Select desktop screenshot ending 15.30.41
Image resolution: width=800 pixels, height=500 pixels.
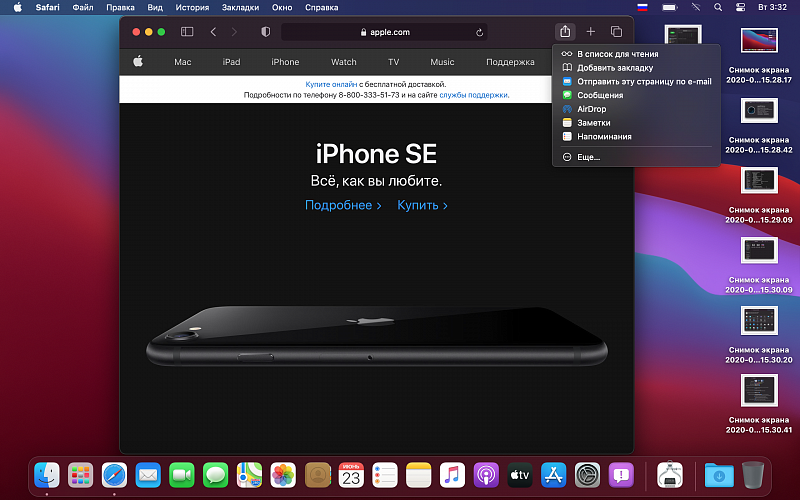(759, 404)
